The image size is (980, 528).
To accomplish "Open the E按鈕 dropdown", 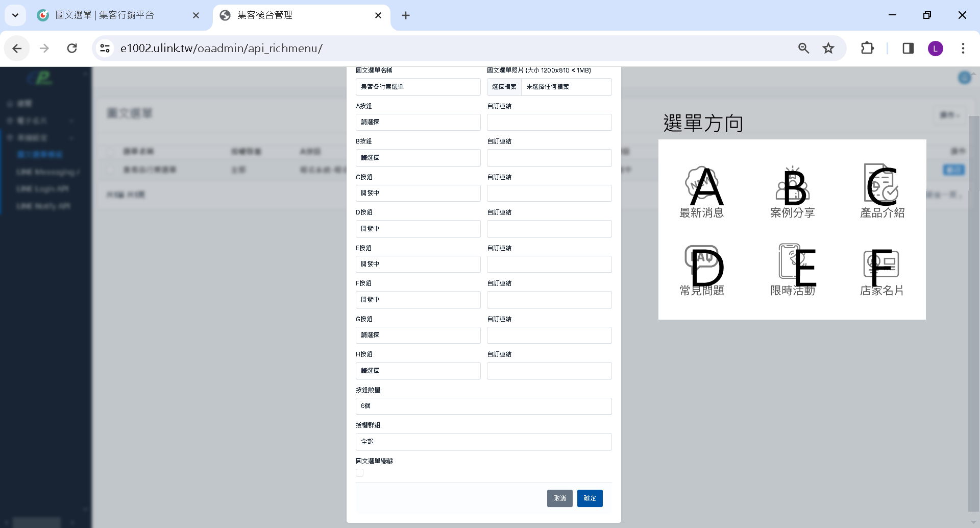I will 418,264.
